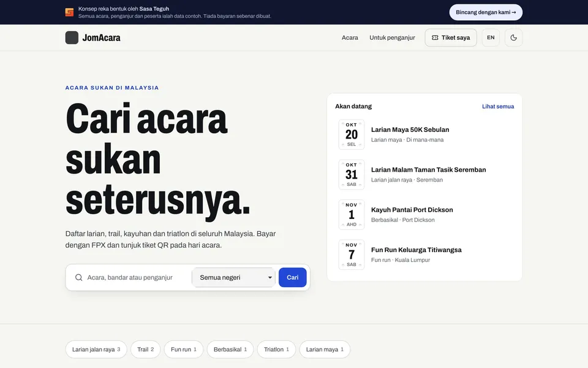Screen dimensions: 588x368
Task: Click the JomAcara brand name
Action: coord(101,37)
